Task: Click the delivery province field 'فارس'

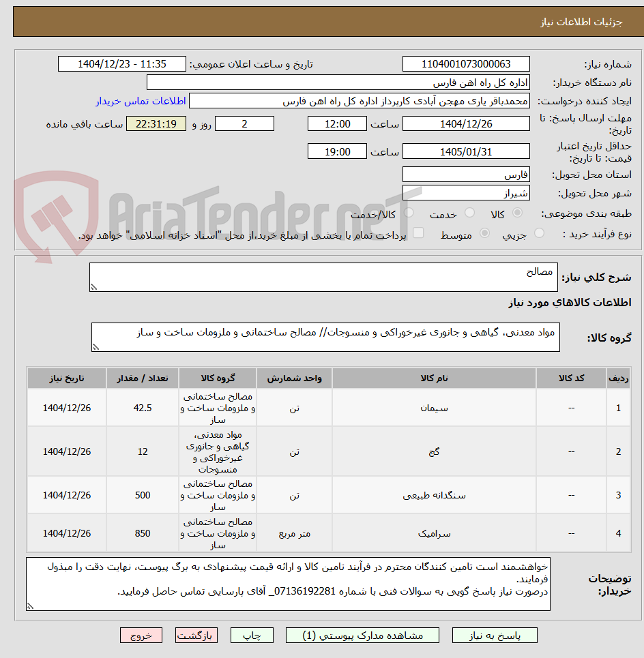Action: pos(466,175)
